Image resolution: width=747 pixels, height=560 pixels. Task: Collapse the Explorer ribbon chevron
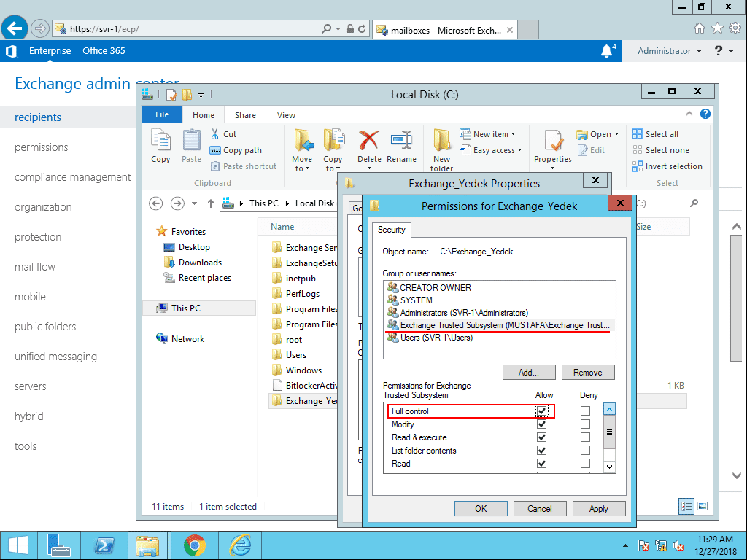689,114
